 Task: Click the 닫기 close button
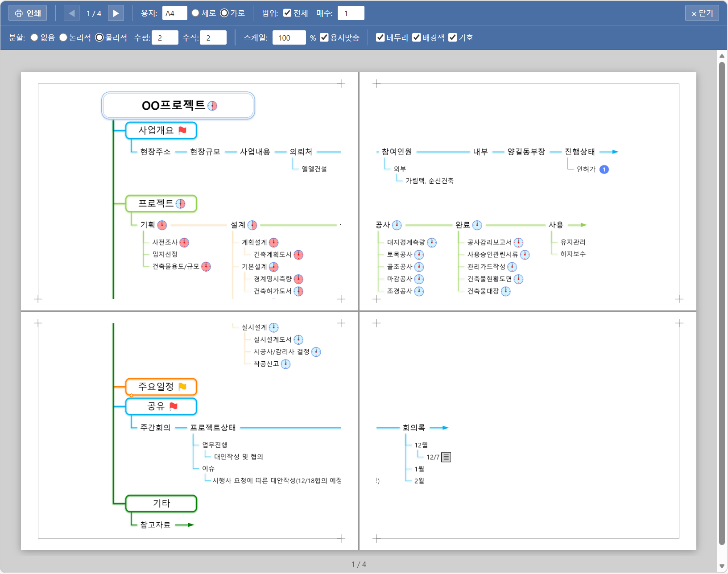pyautogui.click(x=702, y=13)
